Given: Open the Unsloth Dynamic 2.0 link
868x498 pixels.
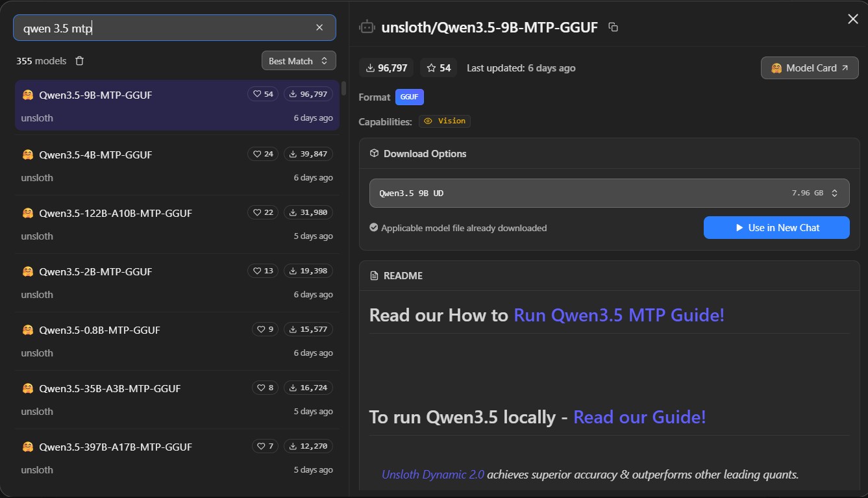Looking at the screenshot, I should (x=433, y=474).
